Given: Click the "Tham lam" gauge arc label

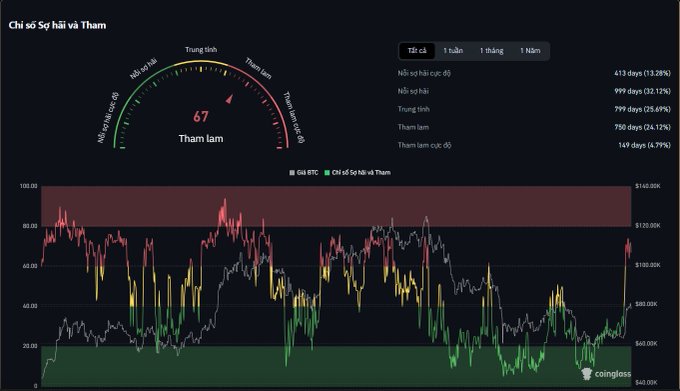Looking at the screenshot, I should coord(258,68).
